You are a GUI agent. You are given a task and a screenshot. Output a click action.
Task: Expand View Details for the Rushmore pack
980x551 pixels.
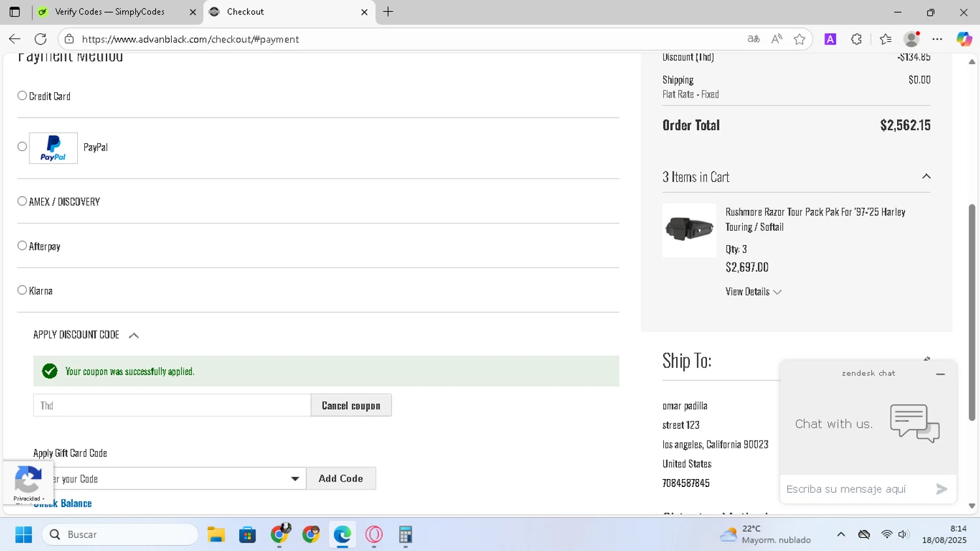coord(753,292)
